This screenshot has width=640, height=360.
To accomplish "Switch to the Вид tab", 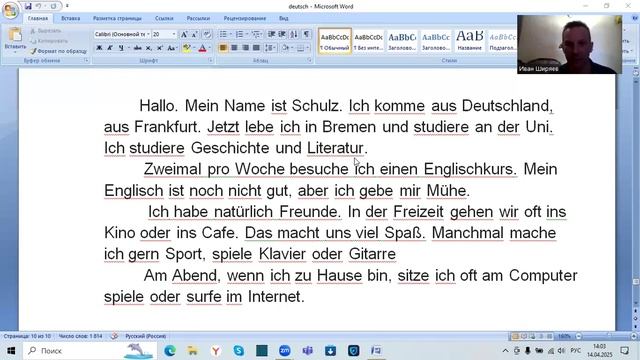I will [x=284, y=18].
